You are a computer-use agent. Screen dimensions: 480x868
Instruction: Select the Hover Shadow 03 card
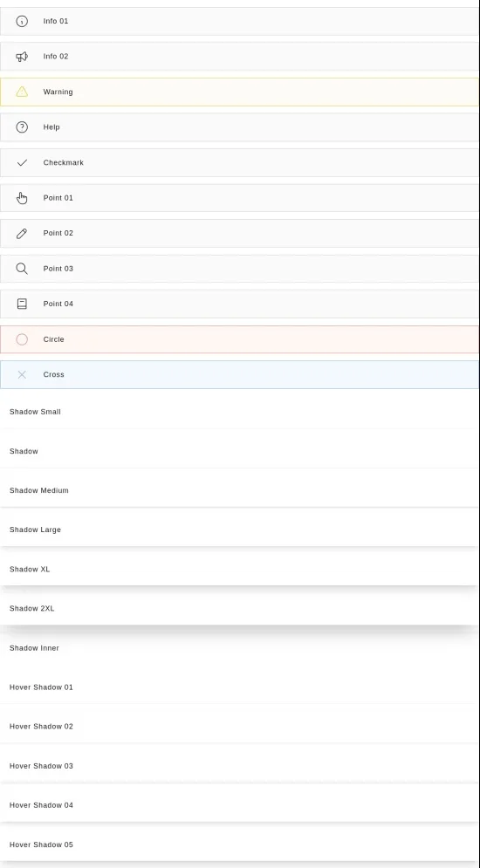tap(240, 766)
